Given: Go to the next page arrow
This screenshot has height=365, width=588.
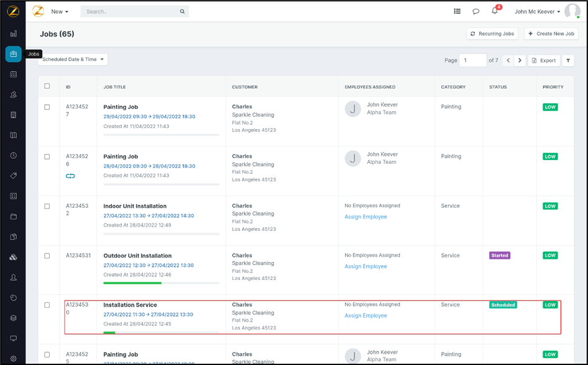Looking at the screenshot, I should (x=520, y=60).
